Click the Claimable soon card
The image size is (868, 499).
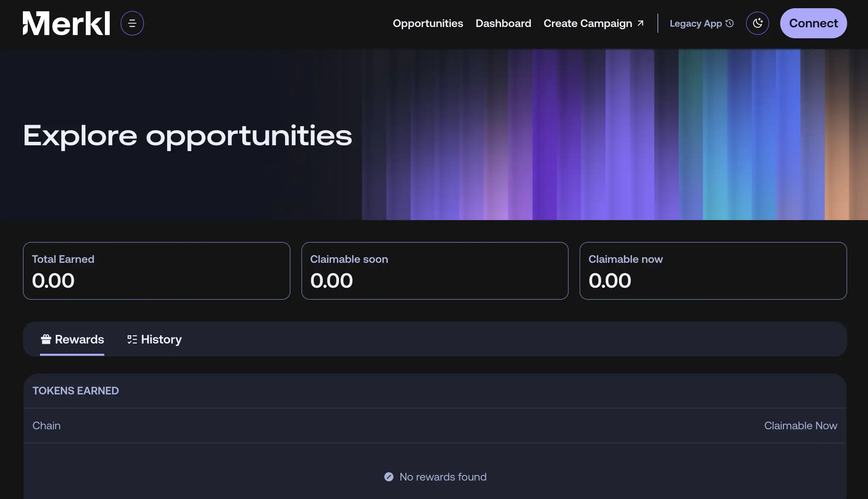[x=435, y=271]
